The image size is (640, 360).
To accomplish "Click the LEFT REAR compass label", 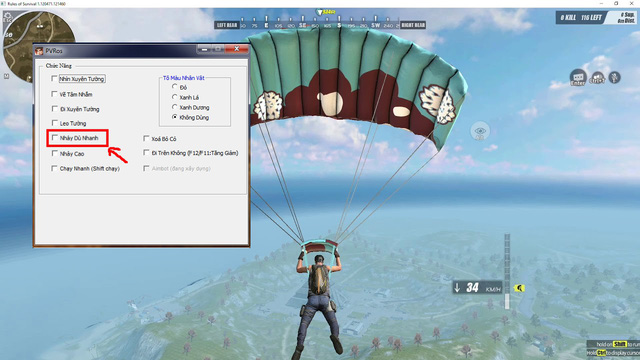I will click(x=227, y=25).
